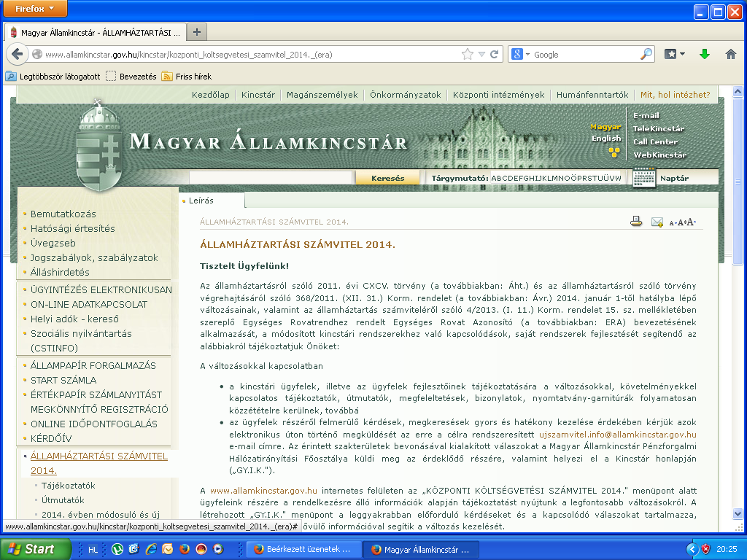Select the Leírás tab
Viewport: 747px width, 560px height.
click(201, 201)
